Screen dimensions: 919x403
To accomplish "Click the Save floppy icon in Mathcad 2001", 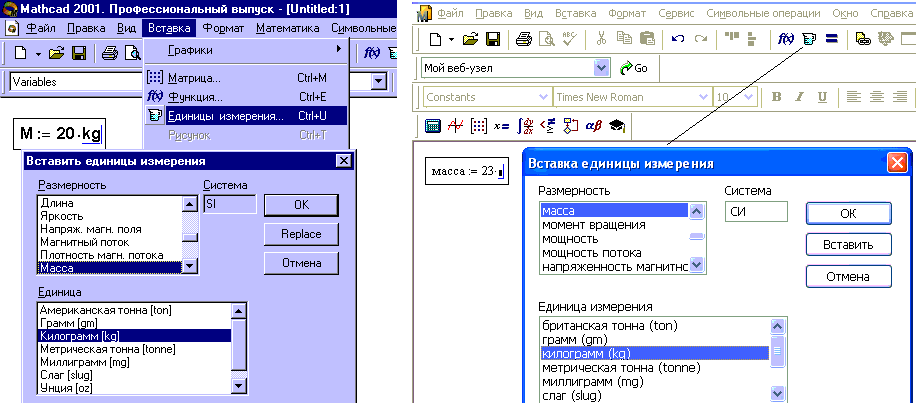I will coord(79,54).
